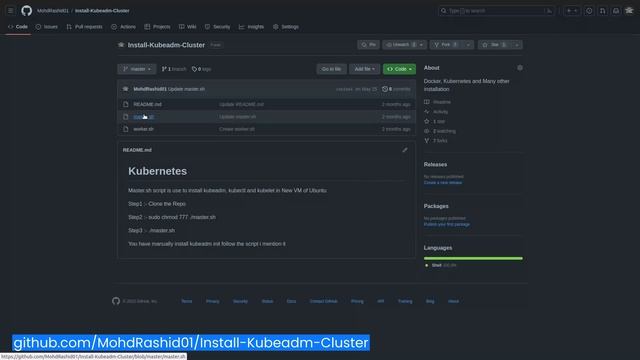Screen dimensions: 640x360
Task: Click the Releases heading
Action: [x=435, y=164]
